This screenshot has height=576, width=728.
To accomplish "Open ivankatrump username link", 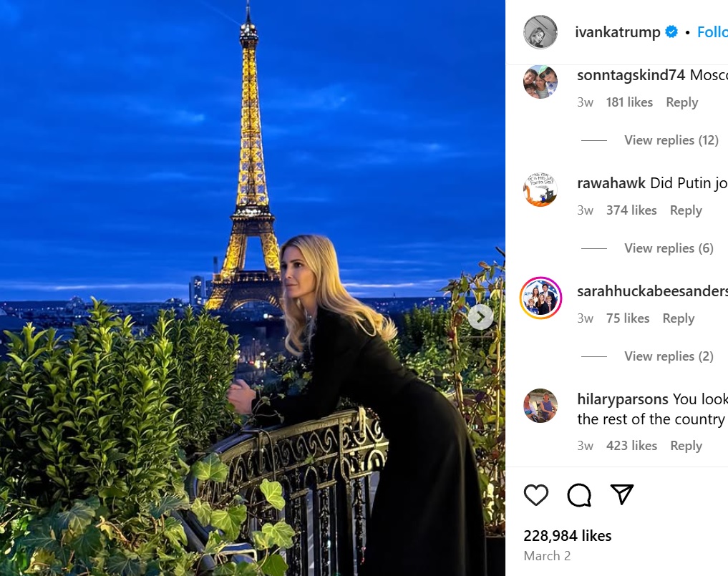I will pyautogui.click(x=618, y=32).
